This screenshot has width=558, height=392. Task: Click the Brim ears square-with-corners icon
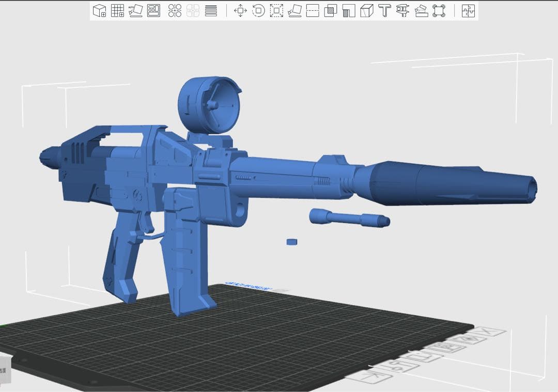(439, 11)
